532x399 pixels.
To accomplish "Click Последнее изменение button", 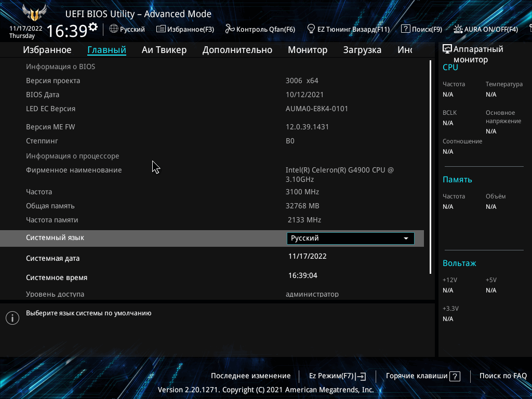I will tap(251, 376).
